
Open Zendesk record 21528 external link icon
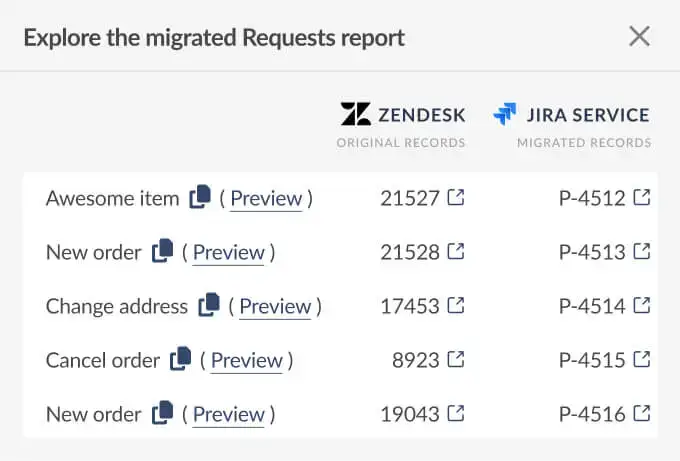click(456, 252)
